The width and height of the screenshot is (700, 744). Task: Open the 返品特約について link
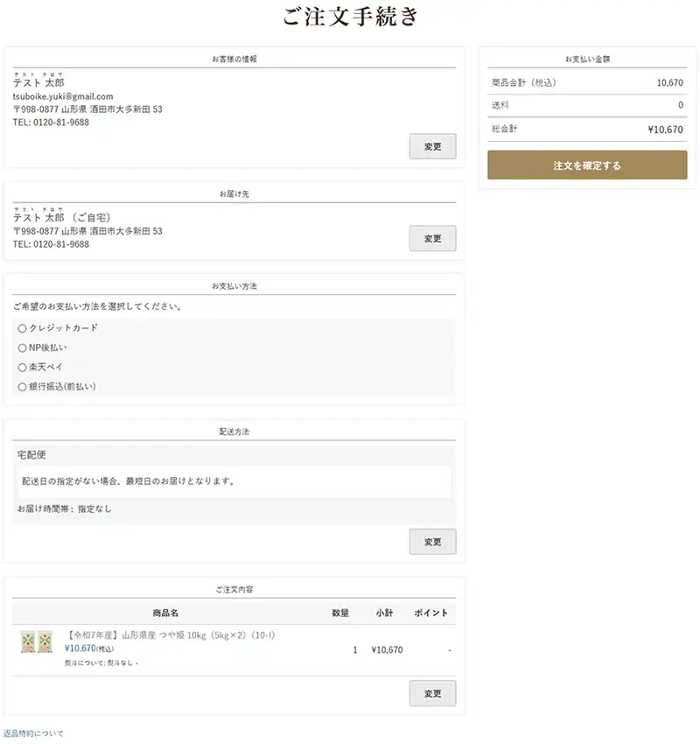pos(33,733)
